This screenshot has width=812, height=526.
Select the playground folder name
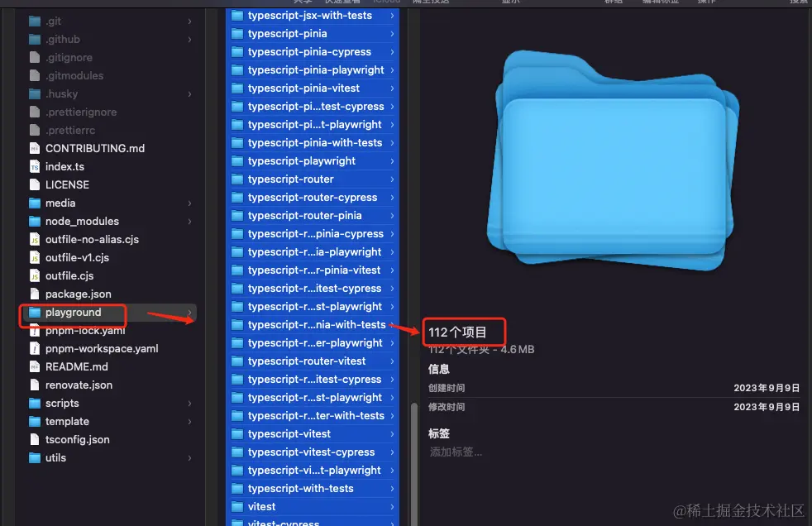tap(73, 312)
